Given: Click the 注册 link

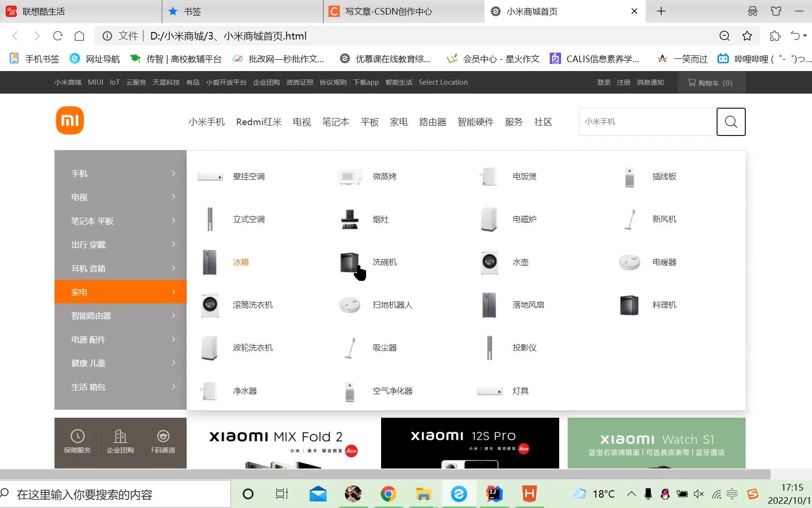Looking at the screenshot, I should 624,82.
